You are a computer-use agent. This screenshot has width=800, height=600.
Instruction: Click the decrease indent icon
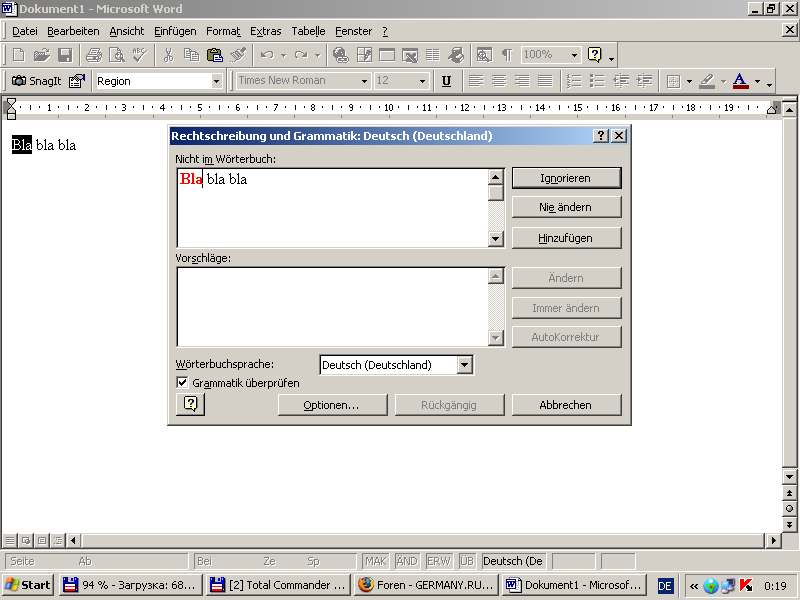tap(621, 81)
